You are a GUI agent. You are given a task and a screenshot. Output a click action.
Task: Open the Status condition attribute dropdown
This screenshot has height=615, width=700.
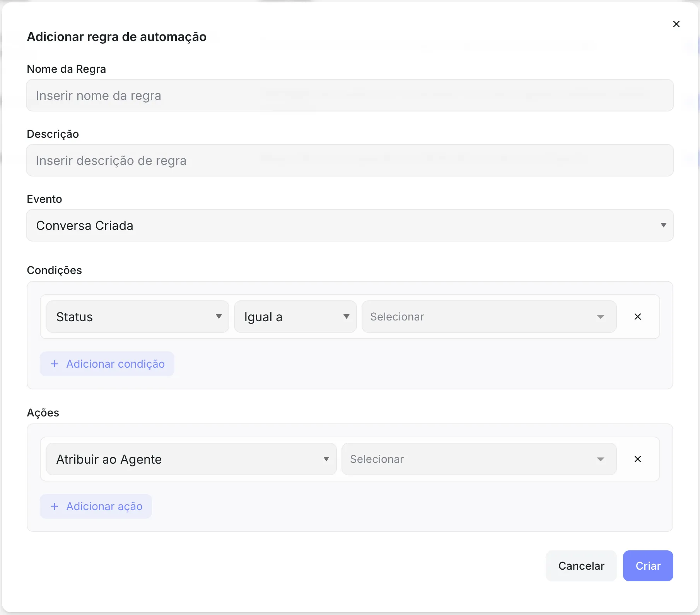pyautogui.click(x=138, y=317)
